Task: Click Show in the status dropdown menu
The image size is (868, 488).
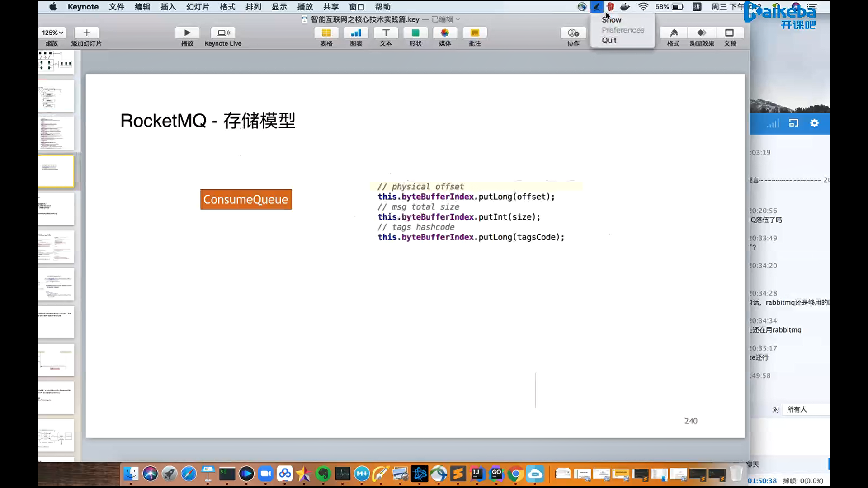Action: [x=611, y=20]
